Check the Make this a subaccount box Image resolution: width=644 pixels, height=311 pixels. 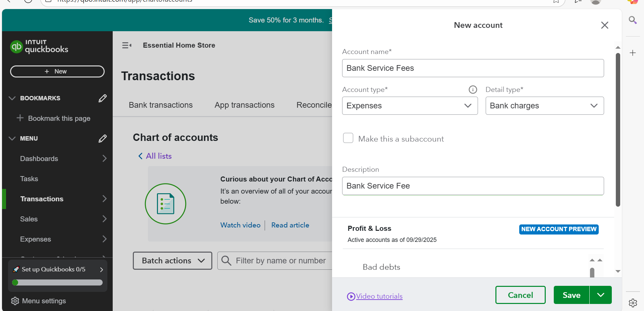pyautogui.click(x=348, y=138)
